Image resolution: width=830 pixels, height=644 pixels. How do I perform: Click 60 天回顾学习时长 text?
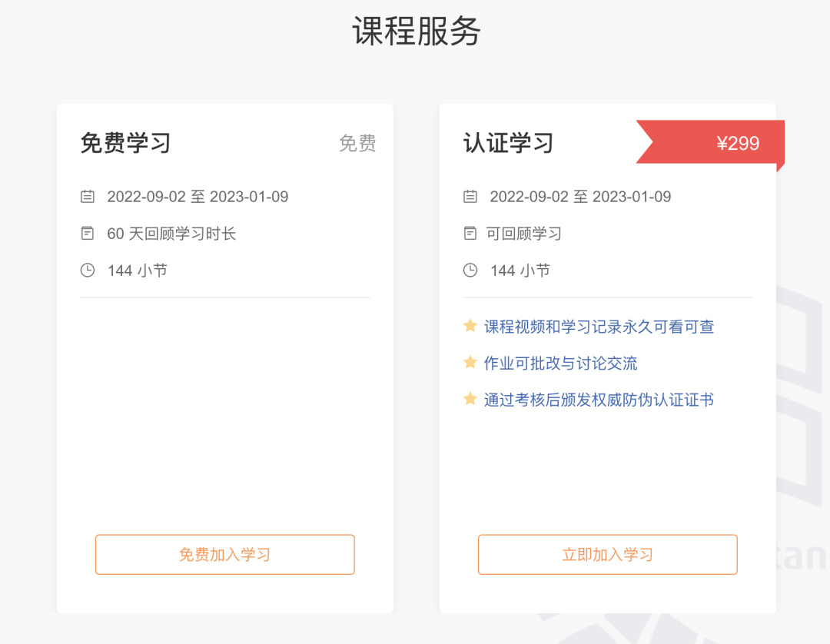point(171,234)
